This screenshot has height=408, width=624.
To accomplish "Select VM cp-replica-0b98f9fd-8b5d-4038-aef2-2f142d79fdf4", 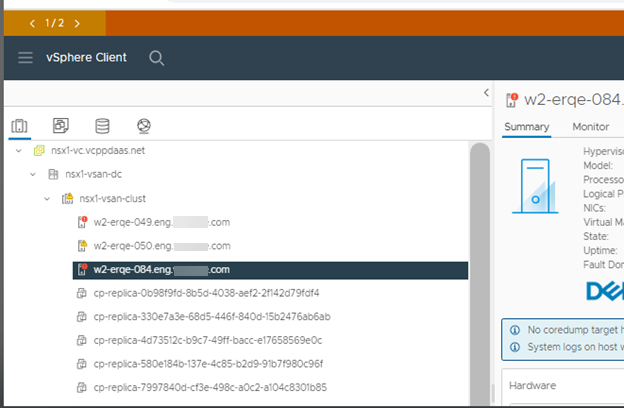I will pos(206,293).
